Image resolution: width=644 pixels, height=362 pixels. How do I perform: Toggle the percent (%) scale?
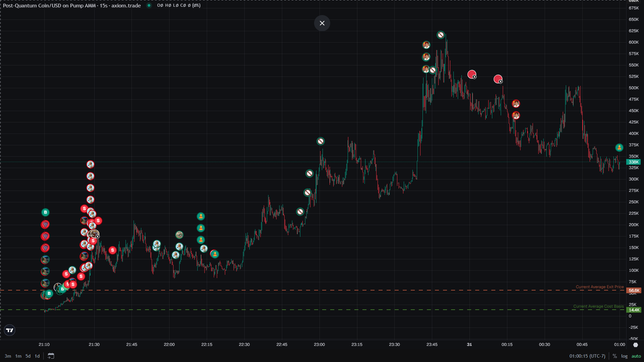[615, 356]
